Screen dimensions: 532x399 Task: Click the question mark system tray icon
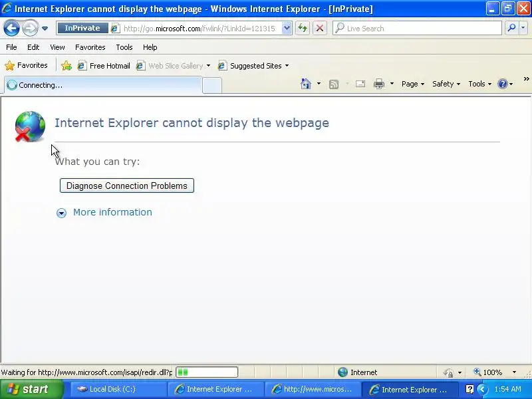[469, 389]
